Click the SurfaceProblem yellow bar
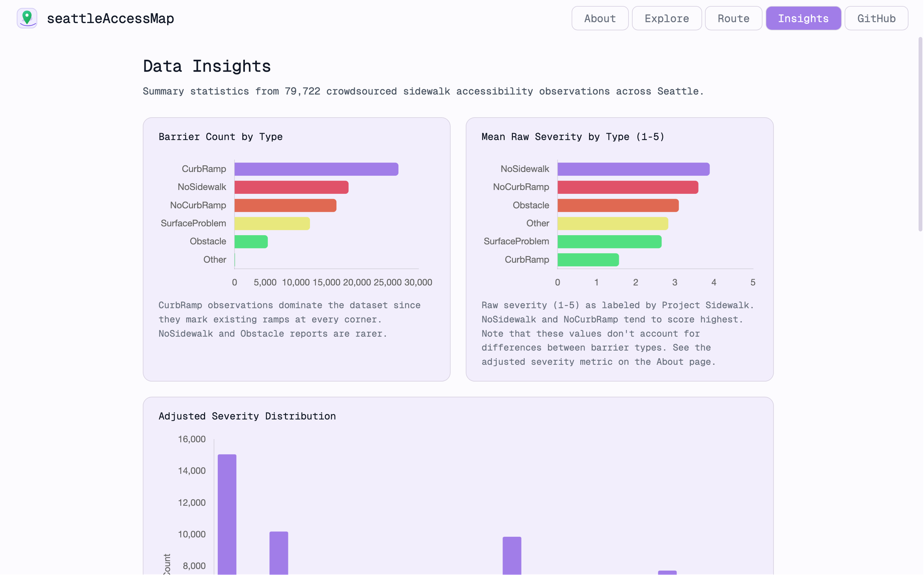 (271, 223)
